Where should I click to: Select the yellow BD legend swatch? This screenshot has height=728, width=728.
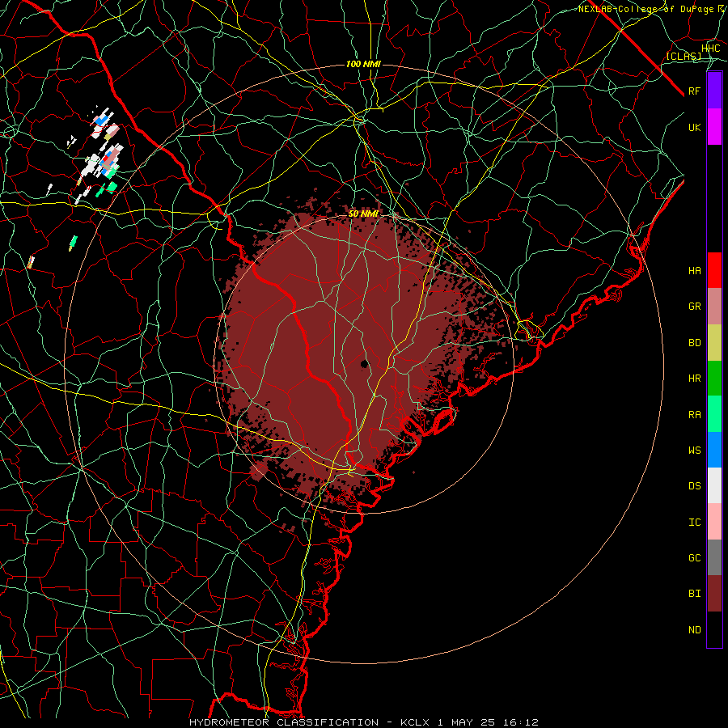pos(714,343)
